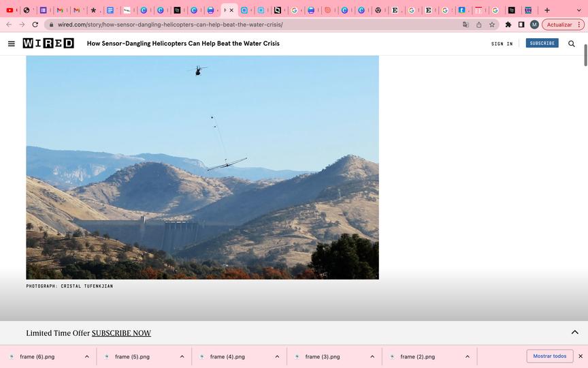Click the browser forward arrow
The image size is (588, 368).
pos(22,25)
